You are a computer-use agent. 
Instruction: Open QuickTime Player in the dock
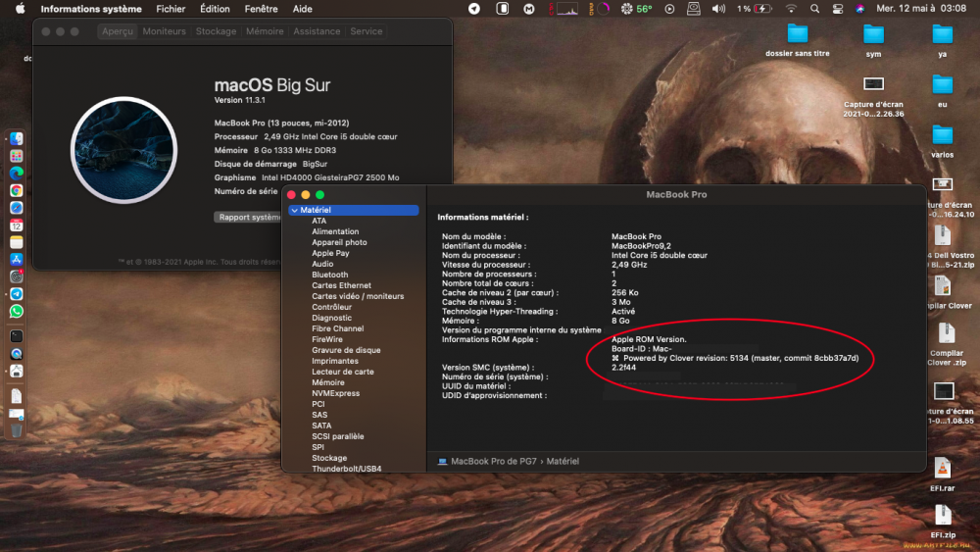(17, 354)
